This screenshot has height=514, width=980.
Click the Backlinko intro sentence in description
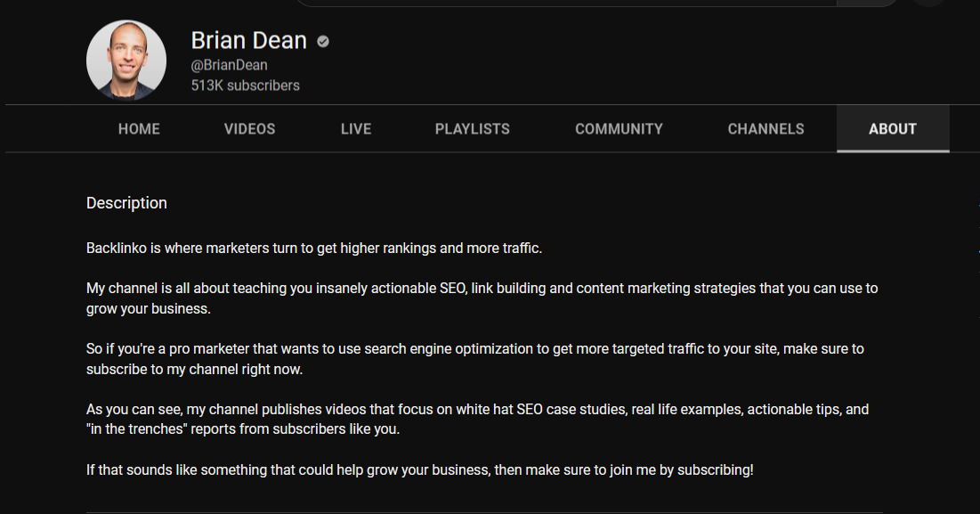point(313,248)
